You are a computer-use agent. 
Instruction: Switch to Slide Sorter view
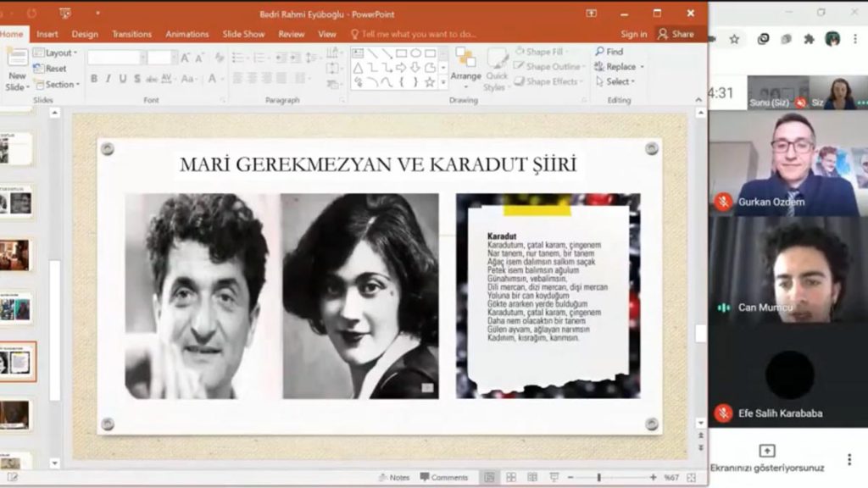pos(511,477)
